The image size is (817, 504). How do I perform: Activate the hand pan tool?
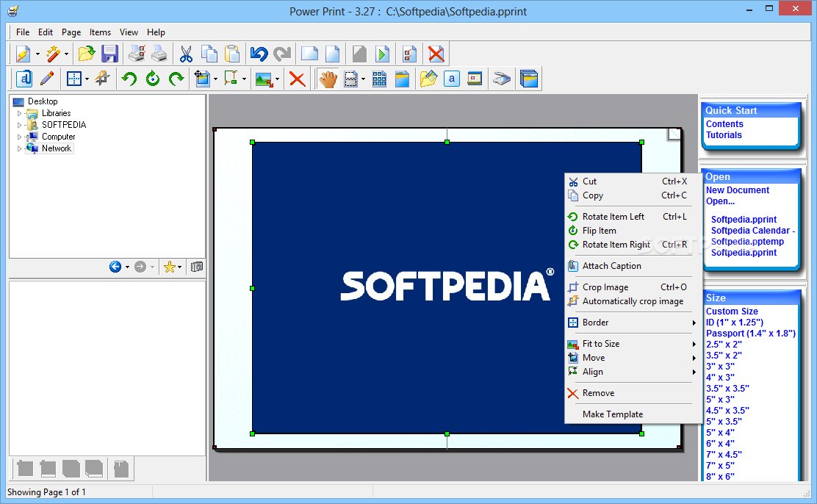point(328,79)
